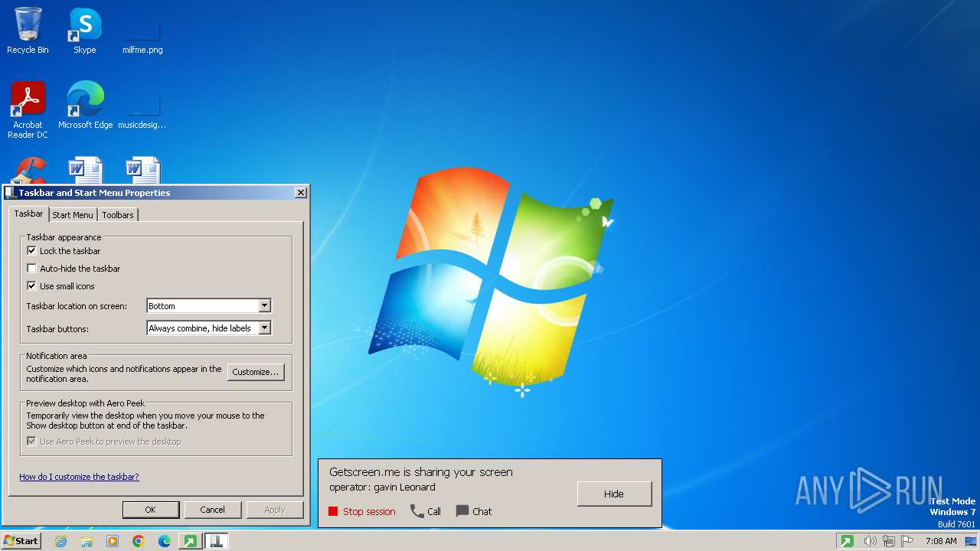
Task: Open the Action Center flag icon
Action: (x=908, y=541)
